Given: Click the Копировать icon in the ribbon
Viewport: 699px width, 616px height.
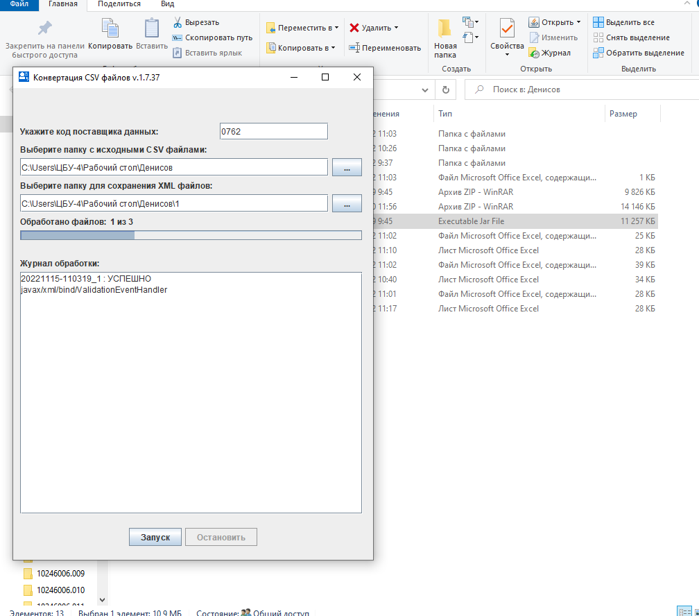Looking at the screenshot, I should point(110,29).
